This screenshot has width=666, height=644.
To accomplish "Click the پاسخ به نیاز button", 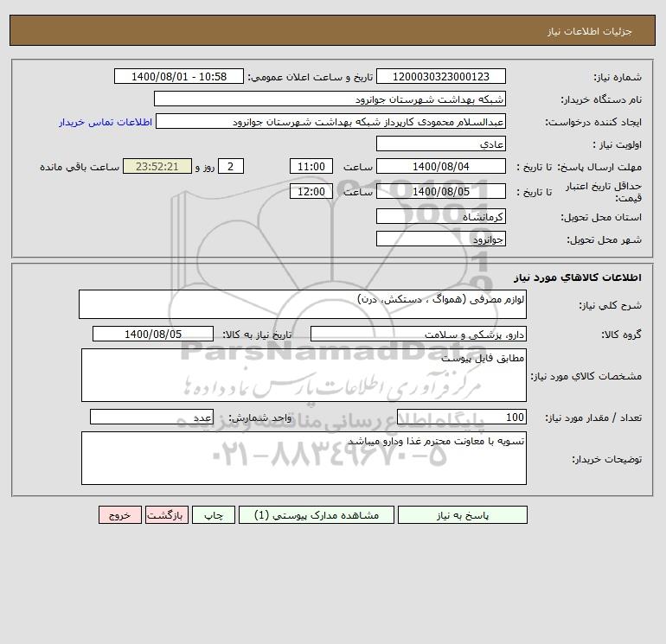I will (x=463, y=515).
